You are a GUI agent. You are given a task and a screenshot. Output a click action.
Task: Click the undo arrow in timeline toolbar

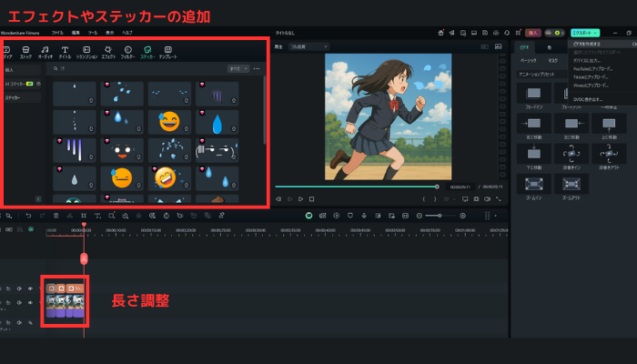tap(28, 216)
